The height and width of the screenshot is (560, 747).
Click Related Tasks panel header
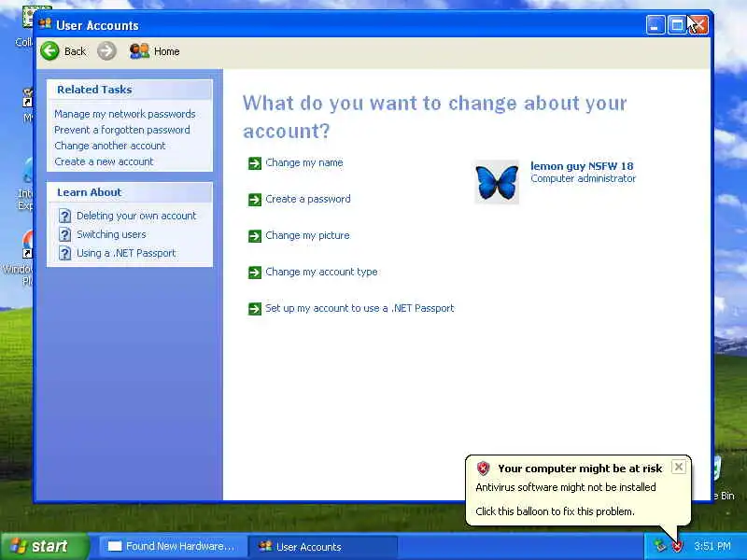(x=130, y=90)
